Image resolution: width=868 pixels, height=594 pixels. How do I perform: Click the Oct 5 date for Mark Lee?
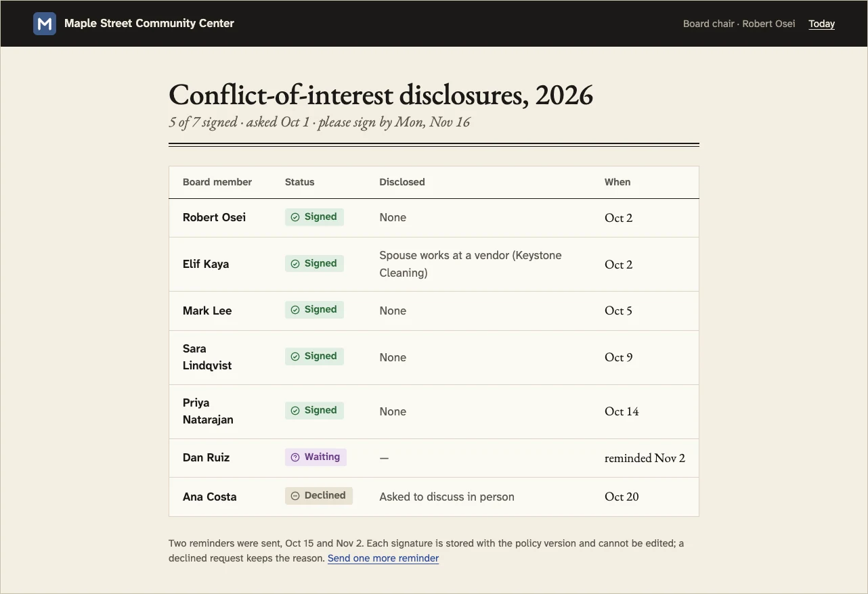(x=618, y=311)
